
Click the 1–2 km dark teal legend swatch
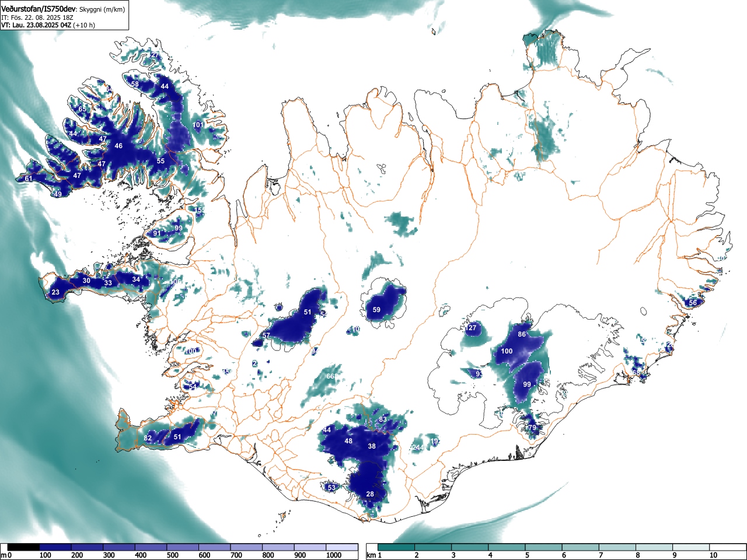396,547
